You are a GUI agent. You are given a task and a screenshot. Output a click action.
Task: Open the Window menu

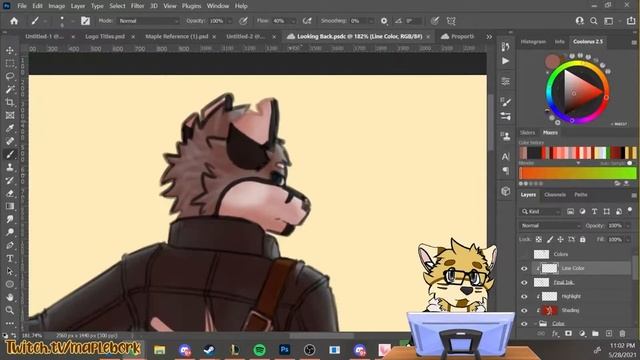(218, 6)
